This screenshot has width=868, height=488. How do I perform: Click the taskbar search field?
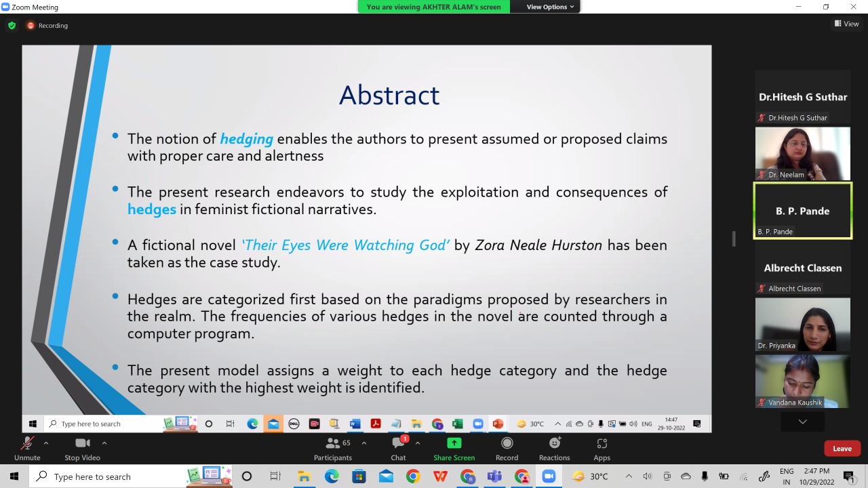pos(92,476)
